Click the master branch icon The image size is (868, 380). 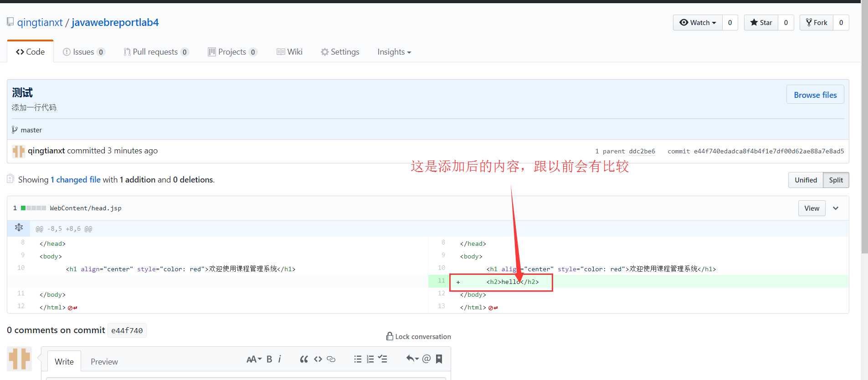15,130
